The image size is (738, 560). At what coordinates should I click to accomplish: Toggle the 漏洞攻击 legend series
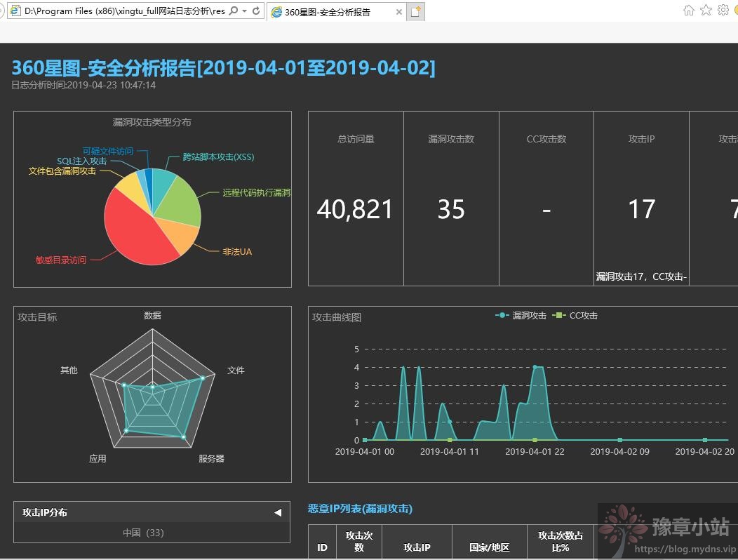[x=521, y=316]
